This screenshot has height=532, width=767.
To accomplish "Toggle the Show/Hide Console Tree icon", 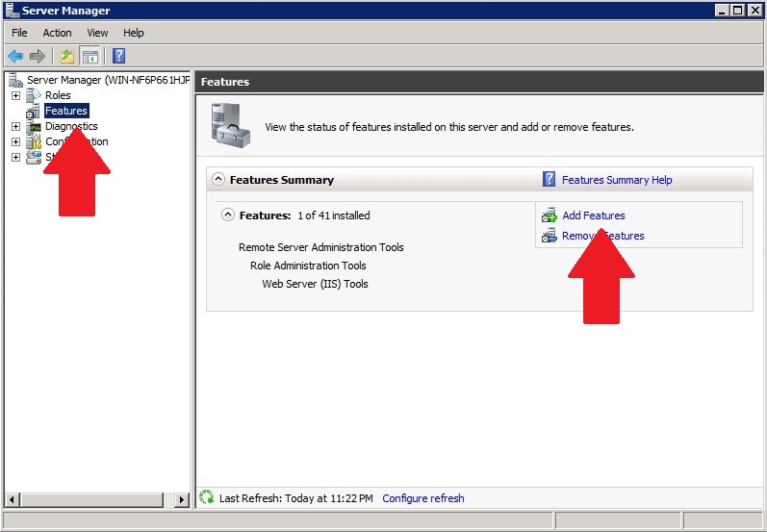I will click(89, 56).
